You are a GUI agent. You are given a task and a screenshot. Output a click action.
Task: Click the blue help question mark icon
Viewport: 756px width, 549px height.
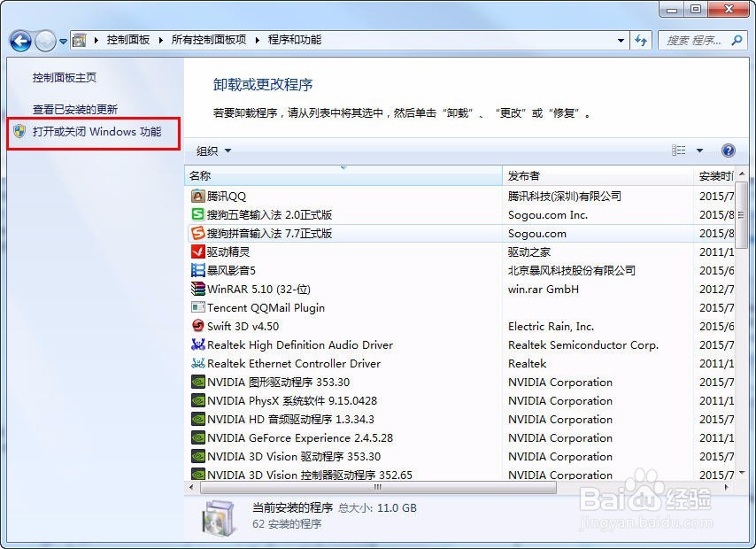pos(728,151)
